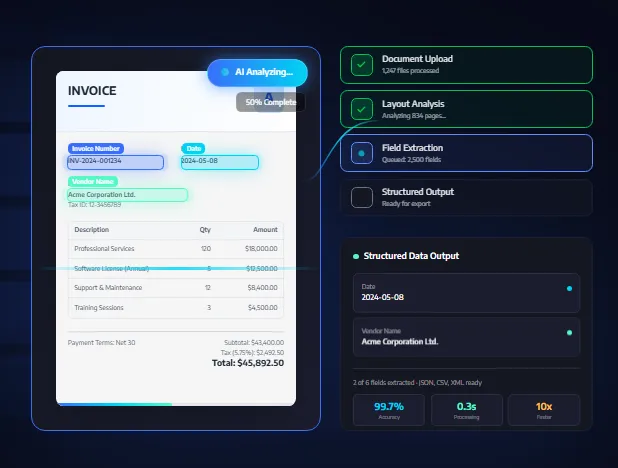
Task: Click Payment Terms: Net 30 text
Action: 101,343
